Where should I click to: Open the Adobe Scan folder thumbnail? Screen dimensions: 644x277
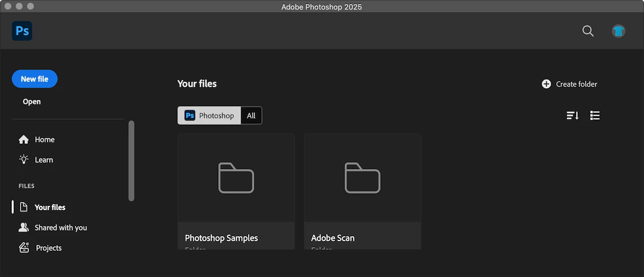coord(363,178)
